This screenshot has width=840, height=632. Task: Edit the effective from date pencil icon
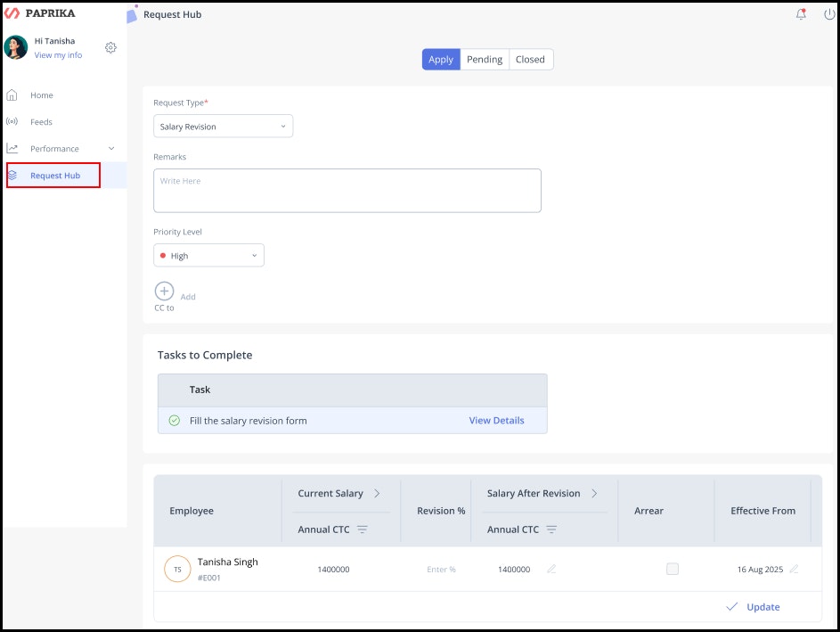(x=794, y=569)
